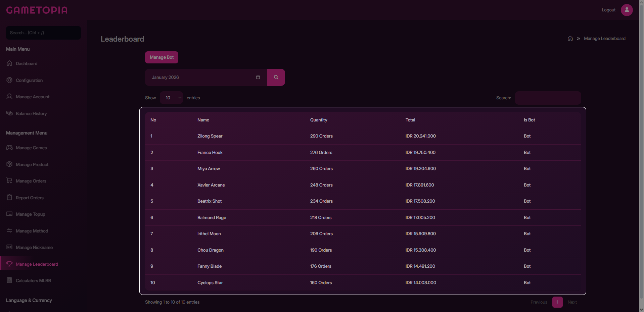Click the 160 Orders quantity cell
644x312 pixels.
pos(321,282)
